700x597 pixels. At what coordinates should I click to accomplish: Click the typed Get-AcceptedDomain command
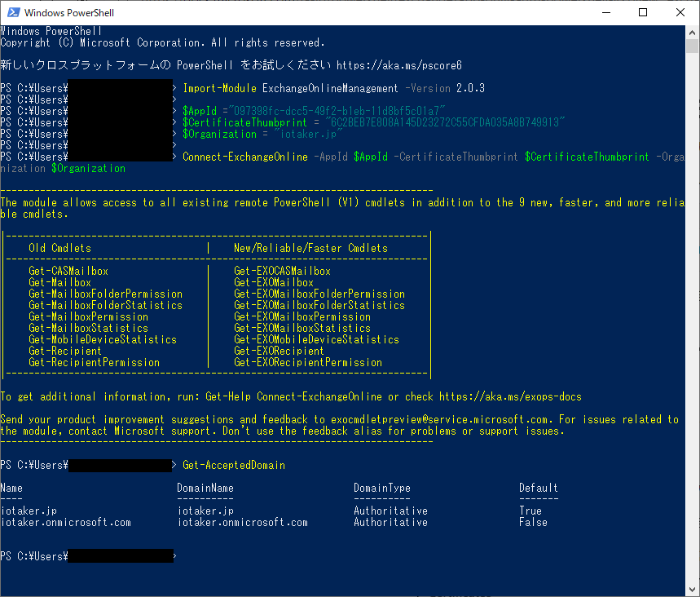[x=234, y=465]
